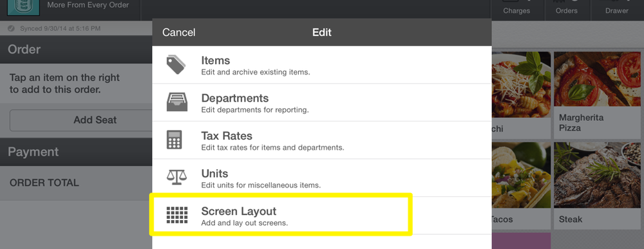
Task: Open the Screen Layout option
Action: point(321,216)
